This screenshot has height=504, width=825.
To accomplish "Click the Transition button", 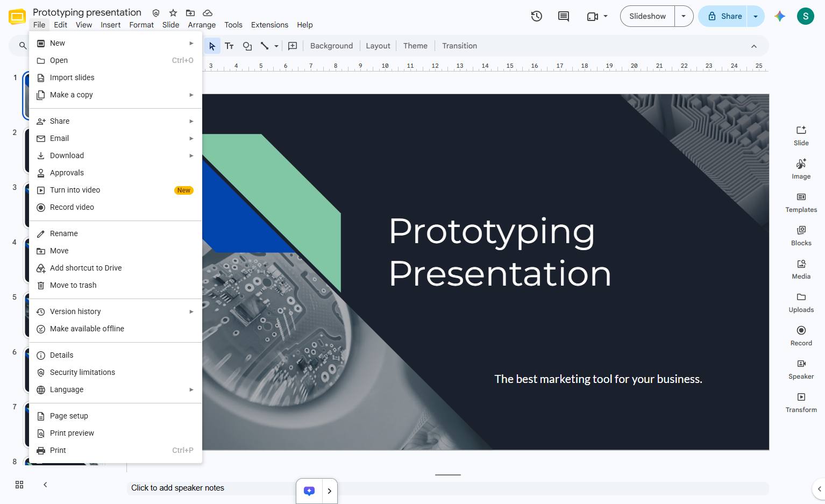I will coord(459,46).
